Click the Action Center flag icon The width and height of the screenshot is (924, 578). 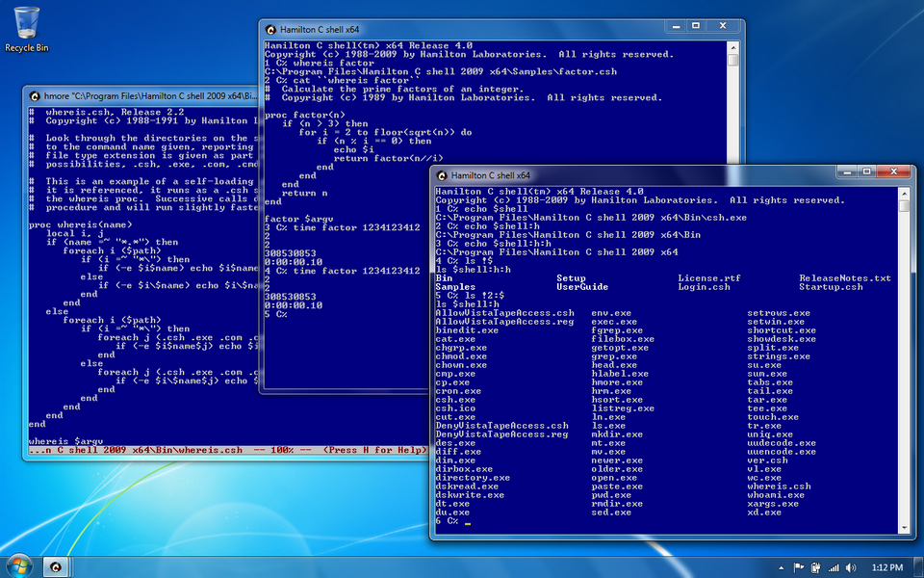[x=799, y=567]
